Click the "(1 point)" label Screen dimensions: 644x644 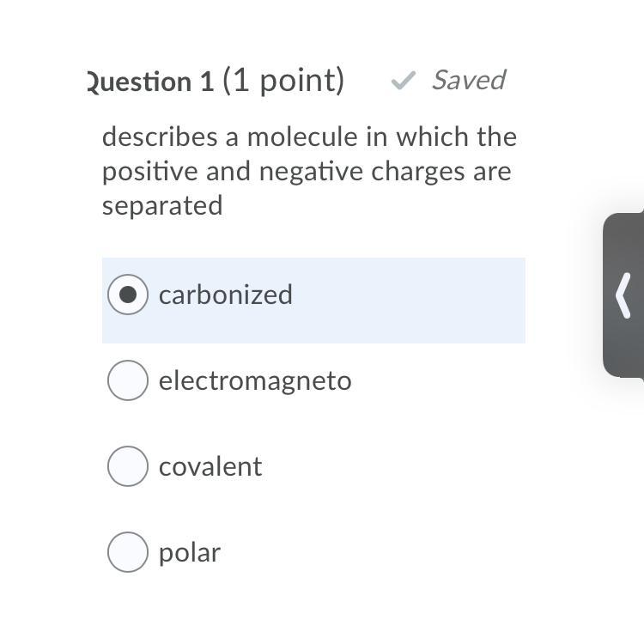(x=283, y=80)
